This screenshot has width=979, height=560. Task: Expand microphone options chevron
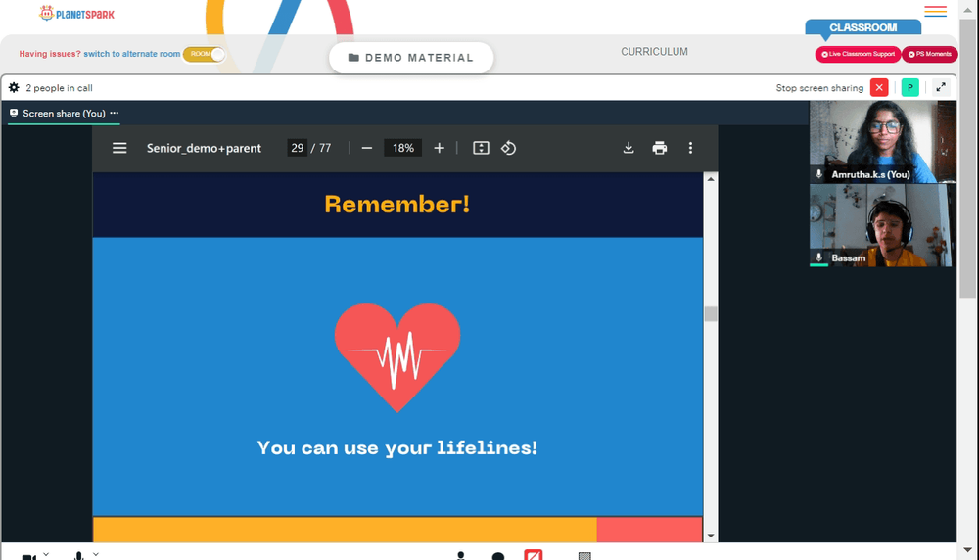(96, 554)
